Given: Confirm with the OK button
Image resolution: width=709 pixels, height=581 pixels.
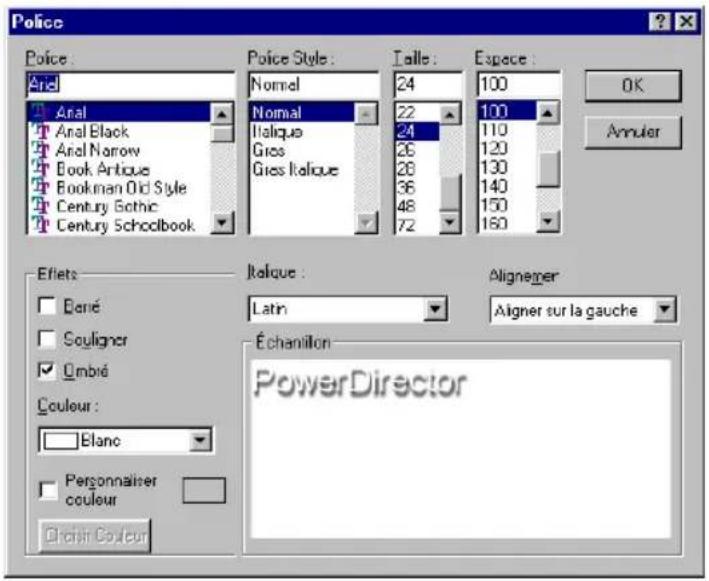Looking at the screenshot, I should tap(633, 85).
